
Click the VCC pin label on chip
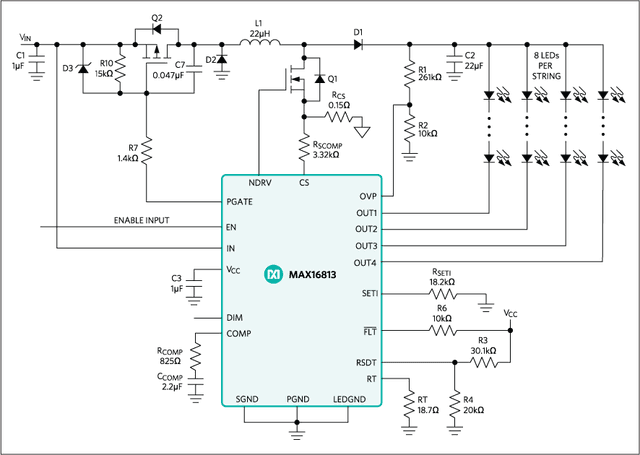coord(233,270)
